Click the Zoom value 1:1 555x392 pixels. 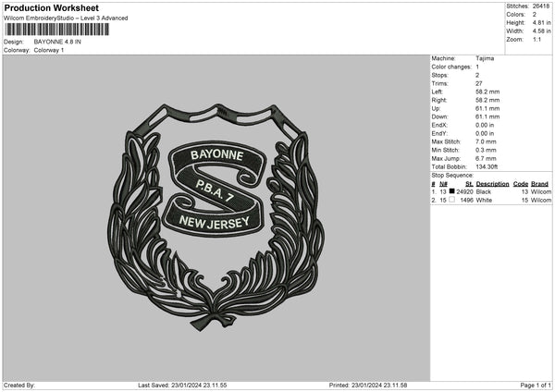click(x=536, y=39)
